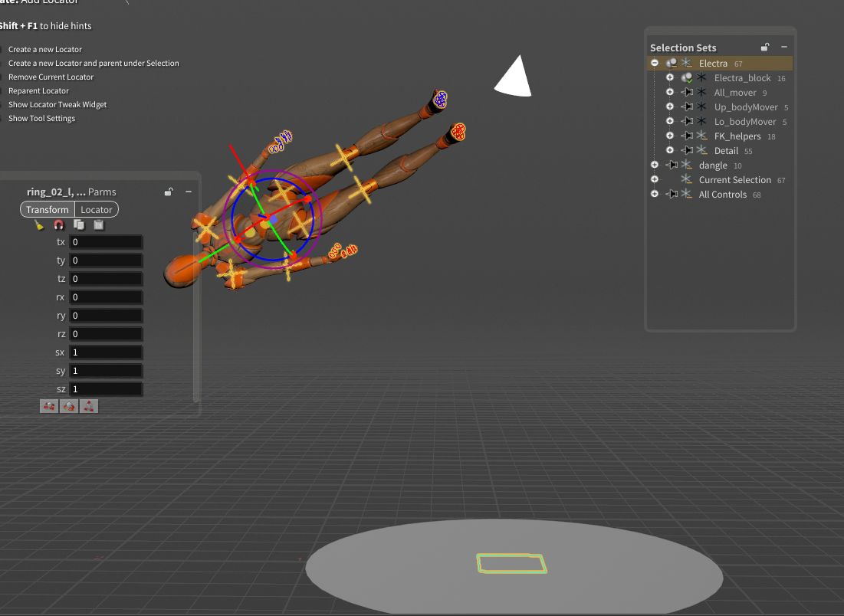Select the Up_bodyMover set row

[x=720, y=107]
